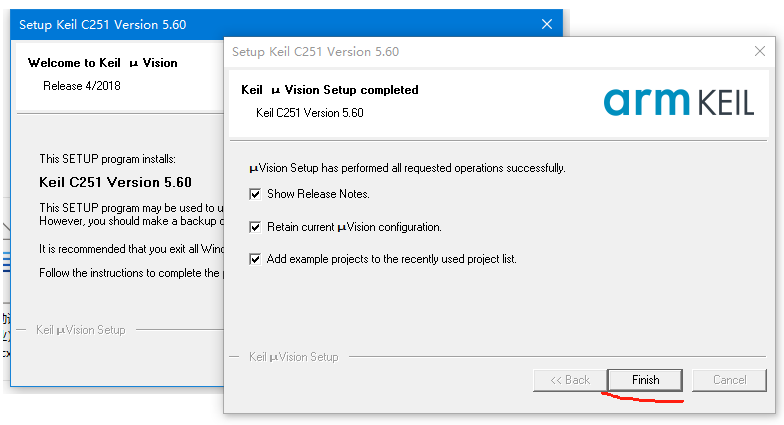Screen dimensions: 784x425
Task: Click 'Welcome to Keil µVision' heading in background window
Action: [102, 63]
